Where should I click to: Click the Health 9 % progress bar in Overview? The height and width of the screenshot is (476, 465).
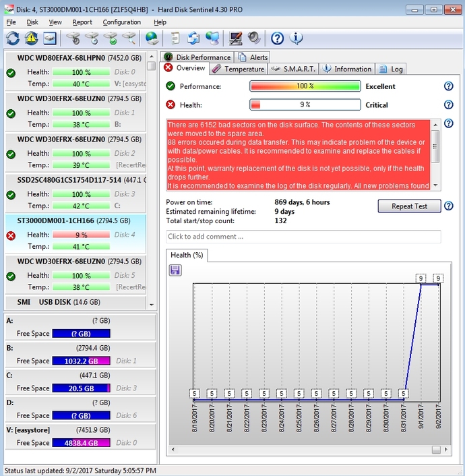[x=305, y=105]
